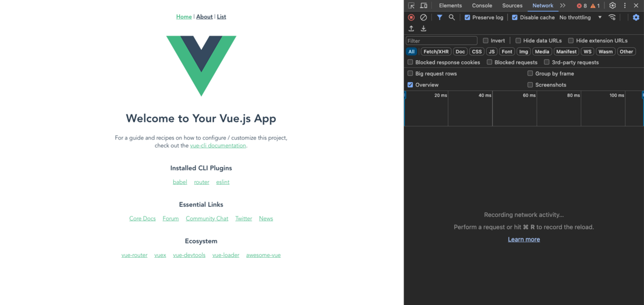Focus the network Filter text field

[x=442, y=40]
